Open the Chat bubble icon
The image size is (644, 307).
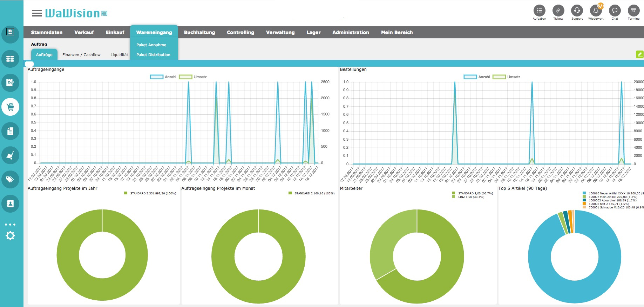615,11
